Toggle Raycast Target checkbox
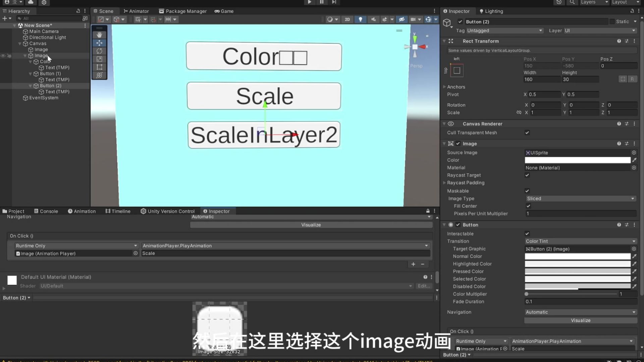Image resolution: width=644 pixels, height=362 pixels. click(x=527, y=175)
